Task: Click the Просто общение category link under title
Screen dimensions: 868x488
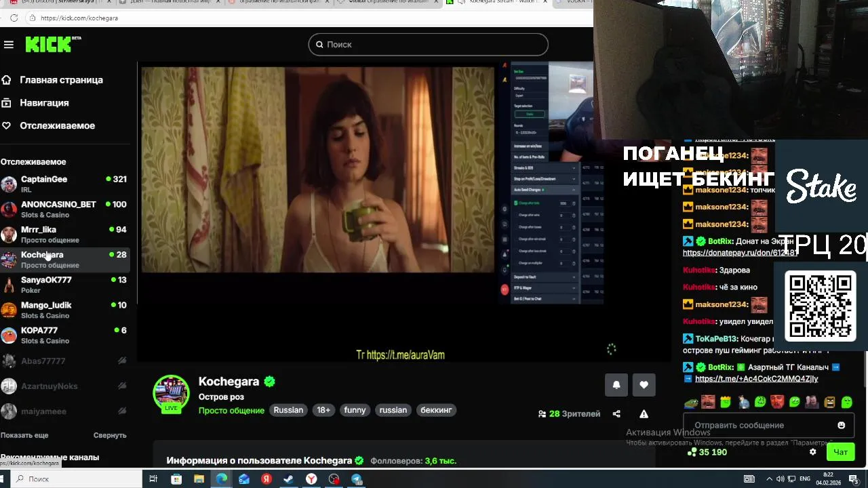Action: pos(231,410)
